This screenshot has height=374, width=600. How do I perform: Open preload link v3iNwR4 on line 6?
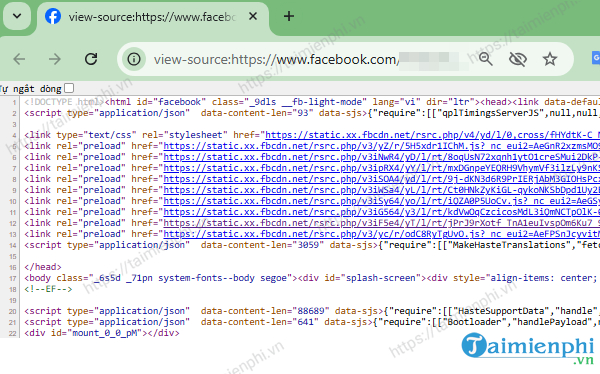click(x=382, y=157)
